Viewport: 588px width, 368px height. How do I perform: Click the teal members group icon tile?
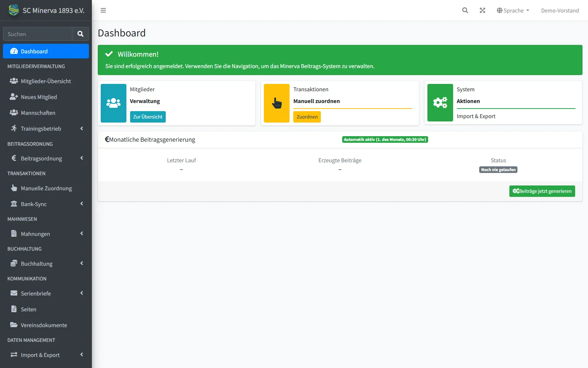(x=114, y=103)
